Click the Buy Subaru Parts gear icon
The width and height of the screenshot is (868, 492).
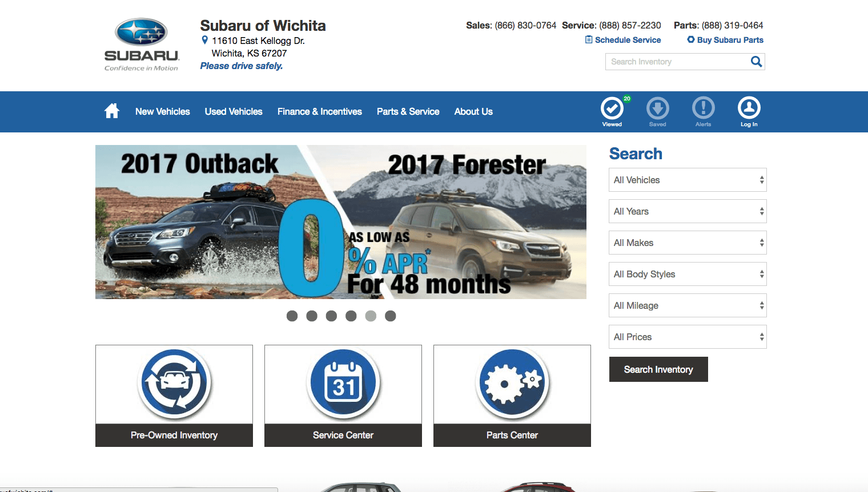[x=691, y=39]
